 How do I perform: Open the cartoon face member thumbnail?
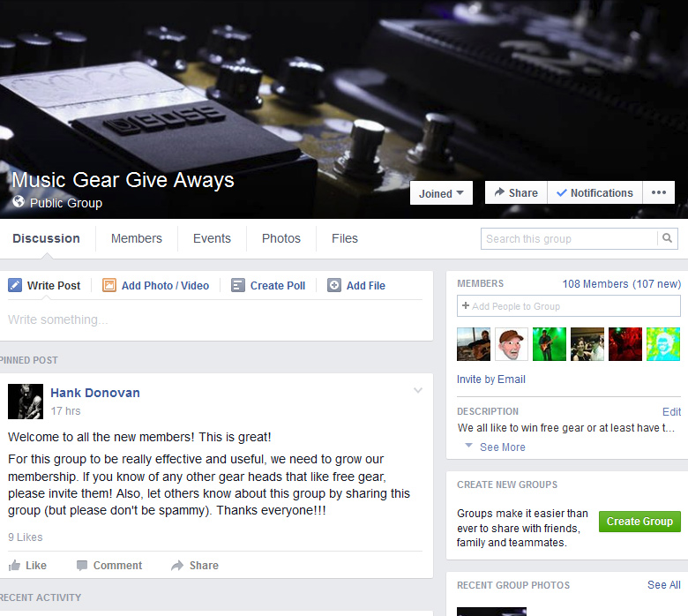tap(512, 344)
